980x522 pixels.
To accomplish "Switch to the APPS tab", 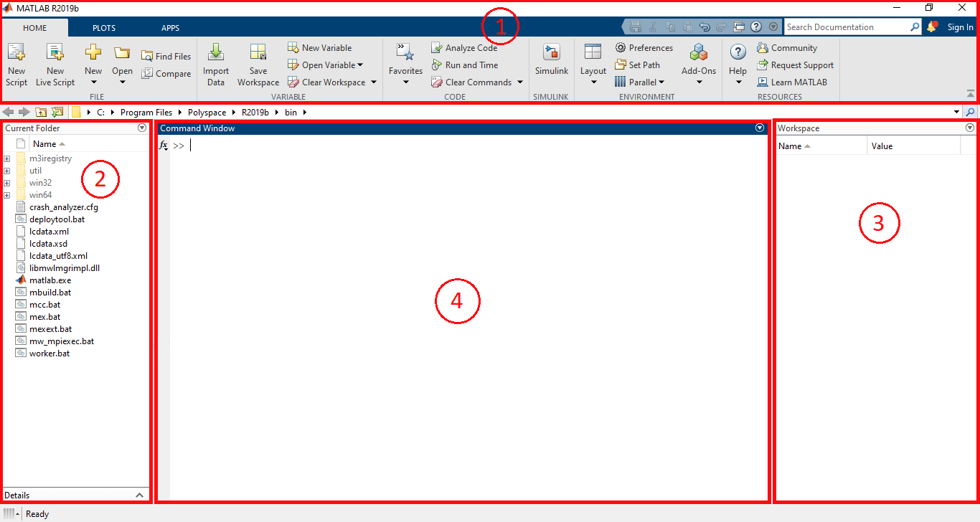I will (171, 28).
